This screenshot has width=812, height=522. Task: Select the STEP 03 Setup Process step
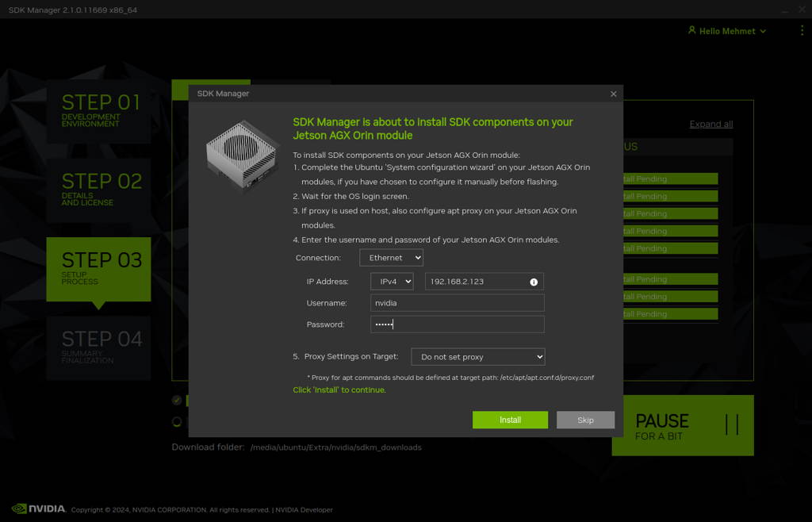click(x=98, y=269)
